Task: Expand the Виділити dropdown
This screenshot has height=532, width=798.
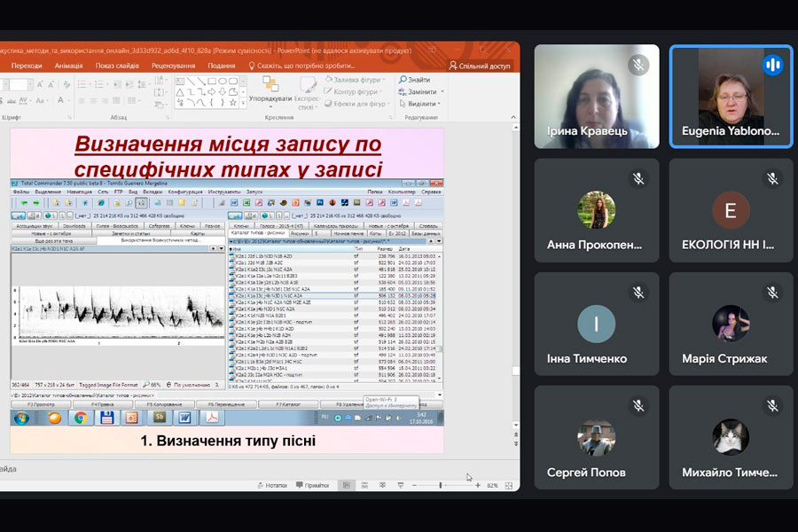Action: pos(440,104)
